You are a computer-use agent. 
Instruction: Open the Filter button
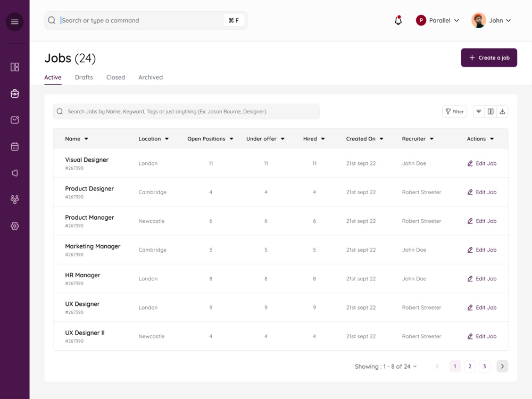click(454, 111)
